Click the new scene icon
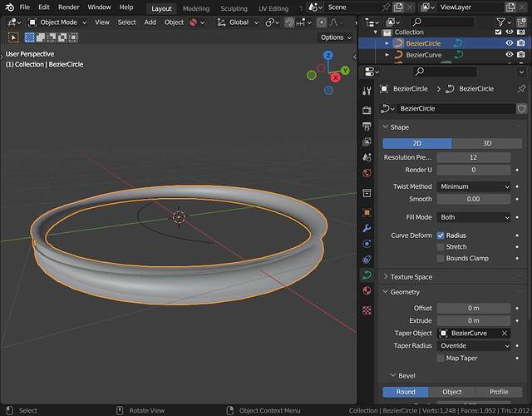Screen dimensions: 532x416 [398, 7]
